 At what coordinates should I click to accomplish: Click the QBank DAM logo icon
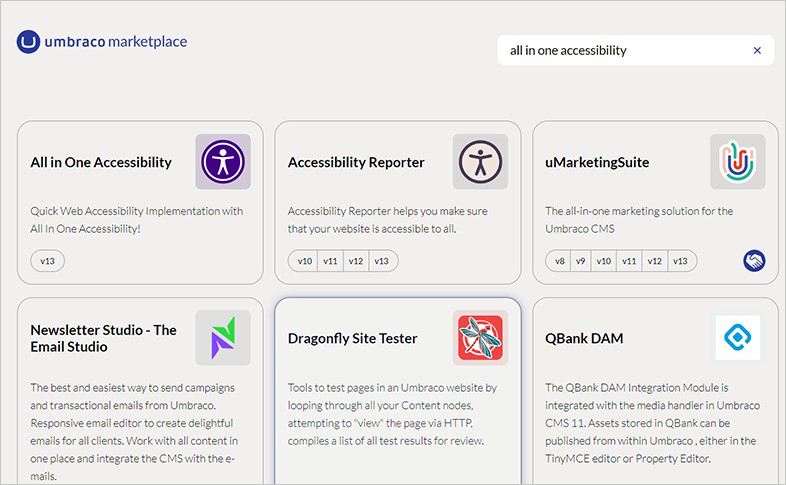tap(738, 337)
